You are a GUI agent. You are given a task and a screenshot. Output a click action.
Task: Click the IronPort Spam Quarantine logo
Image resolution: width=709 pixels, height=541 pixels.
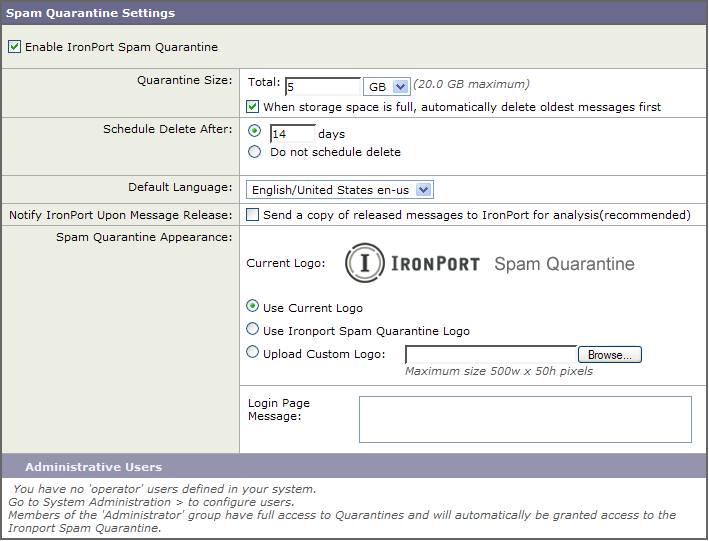490,263
